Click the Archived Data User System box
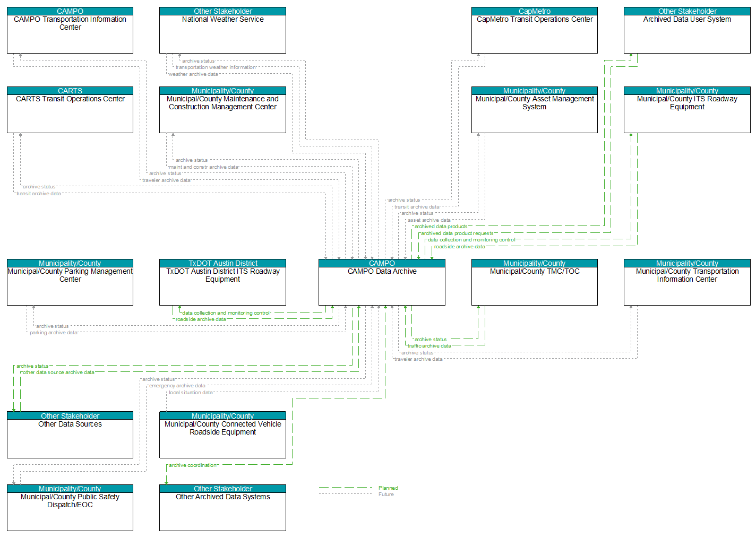The height and width of the screenshot is (538, 756). [687, 30]
